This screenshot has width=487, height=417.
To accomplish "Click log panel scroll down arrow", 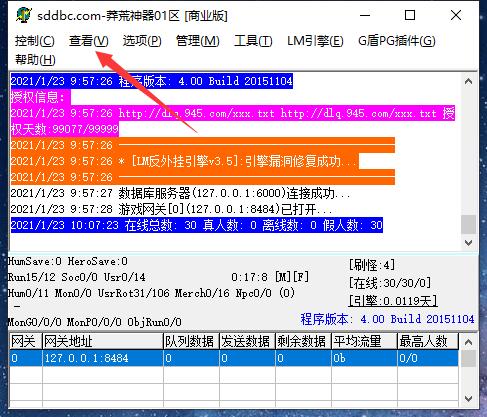I will point(468,243).
